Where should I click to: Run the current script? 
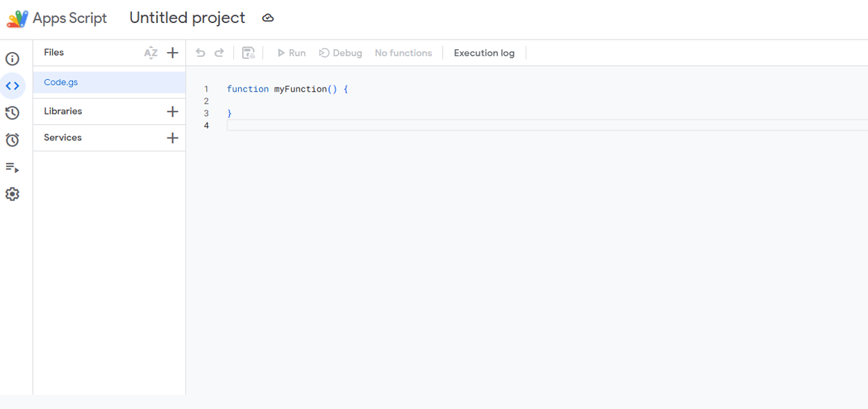pyautogui.click(x=291, y=52)
